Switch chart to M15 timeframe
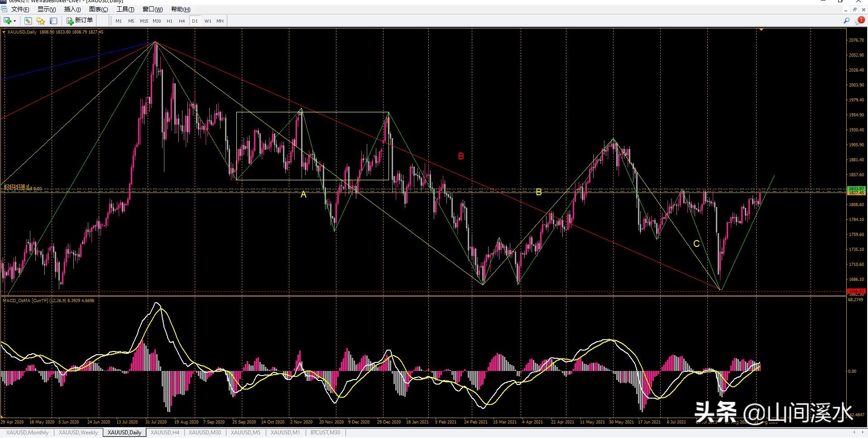The image size is (868, 438). coord(144,21)
